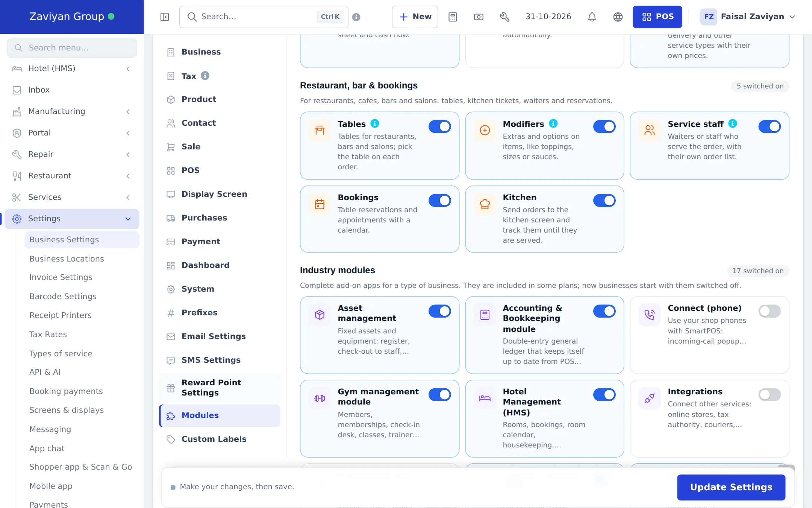Expand the Manufacturing menu
The image size is (812, 508).
click(x=72, y=111)
